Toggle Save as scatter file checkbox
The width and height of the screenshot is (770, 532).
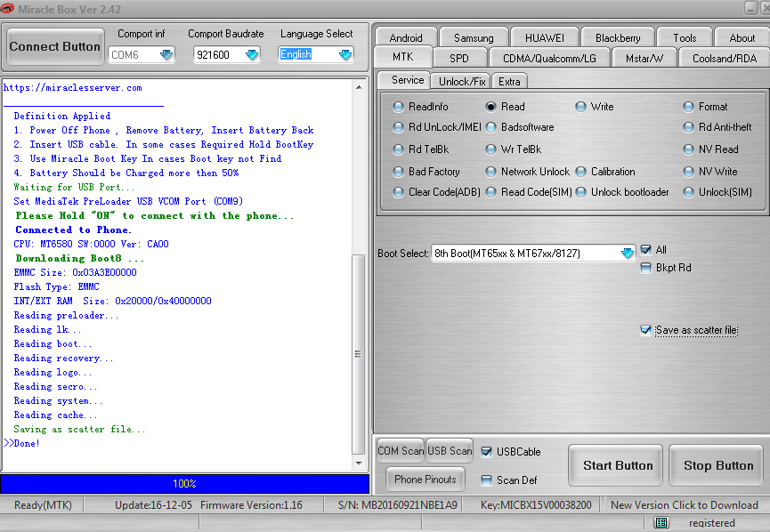[646, 330]
